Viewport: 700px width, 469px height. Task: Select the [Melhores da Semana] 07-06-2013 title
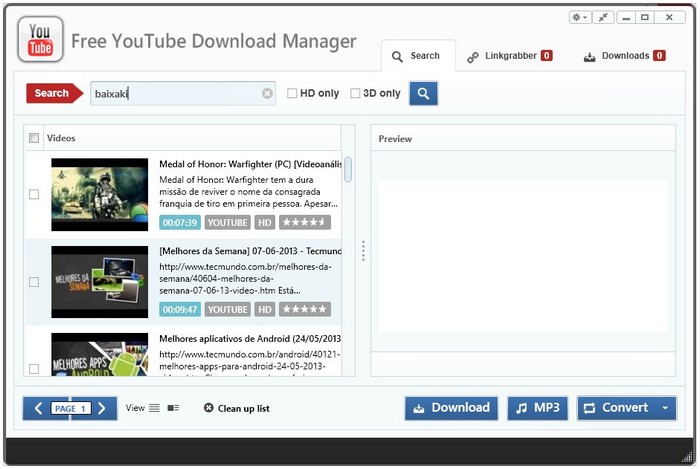[250, 251]
